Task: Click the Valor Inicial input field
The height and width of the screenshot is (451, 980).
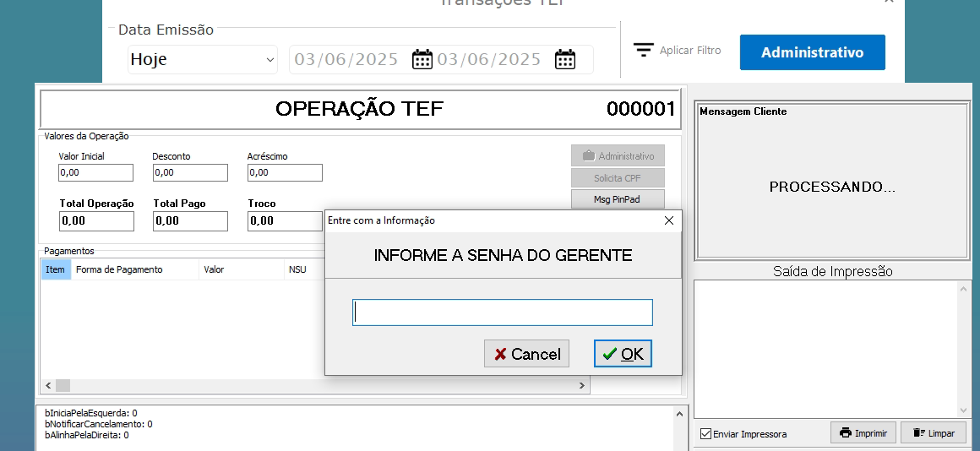Action: (95, 172)
